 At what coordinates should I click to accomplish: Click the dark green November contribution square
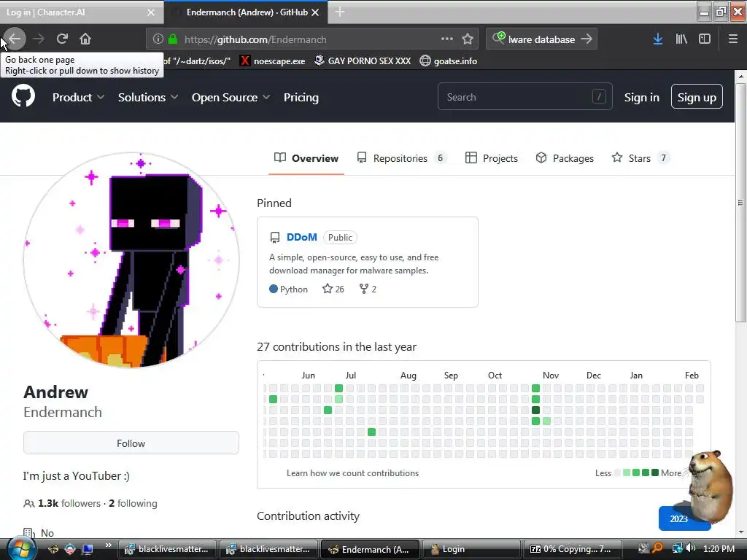535,410
